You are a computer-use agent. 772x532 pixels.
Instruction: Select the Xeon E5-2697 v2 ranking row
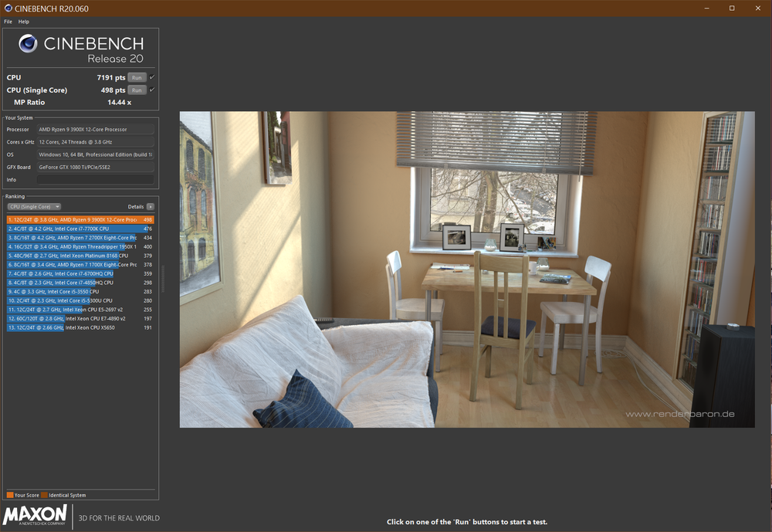[x=80, y=310]
